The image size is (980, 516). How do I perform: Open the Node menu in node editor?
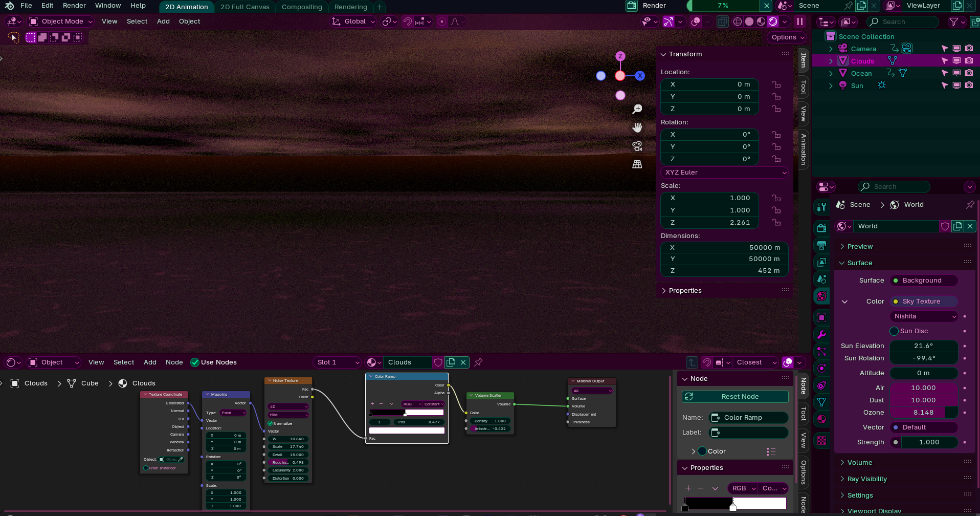point(174,362)
